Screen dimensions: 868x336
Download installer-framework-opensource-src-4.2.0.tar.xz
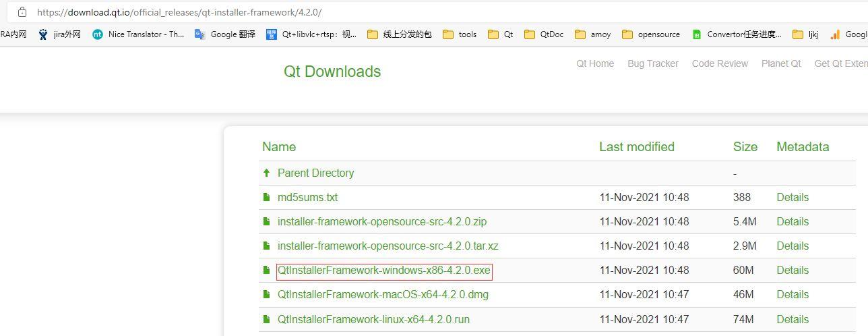(388, 246)
